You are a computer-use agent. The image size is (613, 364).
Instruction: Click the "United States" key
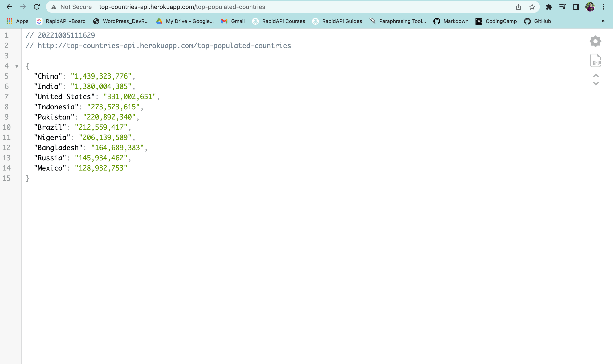pos(64,97)
